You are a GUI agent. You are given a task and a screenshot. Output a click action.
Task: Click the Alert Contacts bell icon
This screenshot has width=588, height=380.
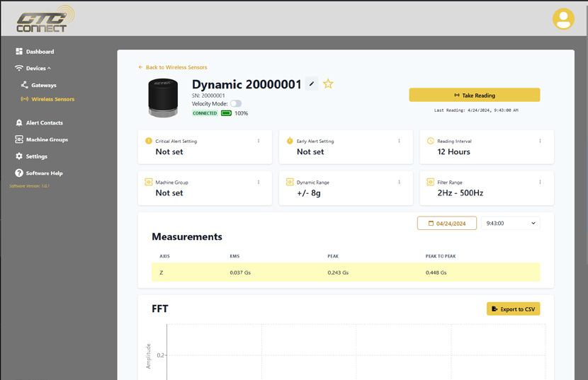(x=19, y=122)
